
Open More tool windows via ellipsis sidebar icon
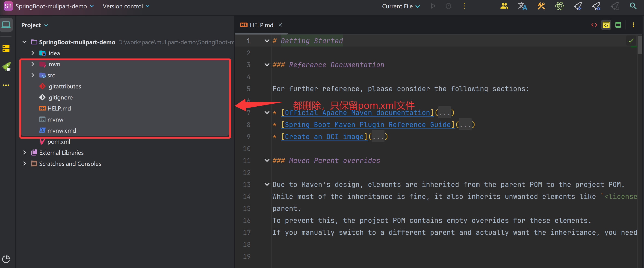click(6, 85)
